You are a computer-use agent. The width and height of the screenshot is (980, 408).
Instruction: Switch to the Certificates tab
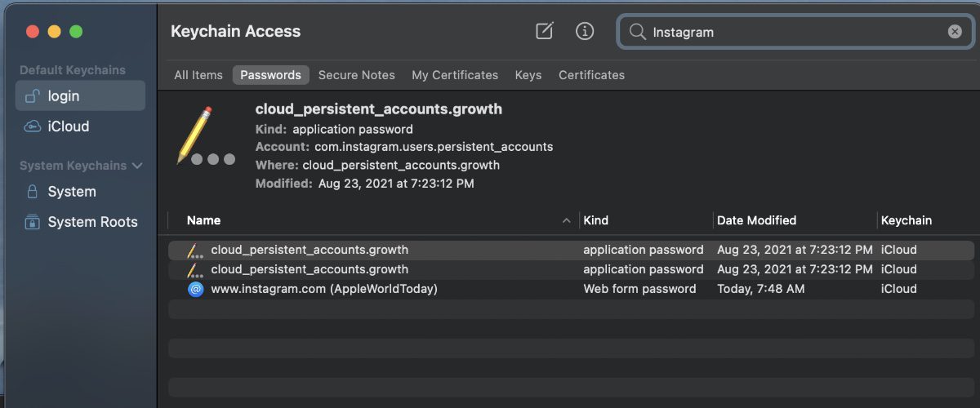[591, 75]
